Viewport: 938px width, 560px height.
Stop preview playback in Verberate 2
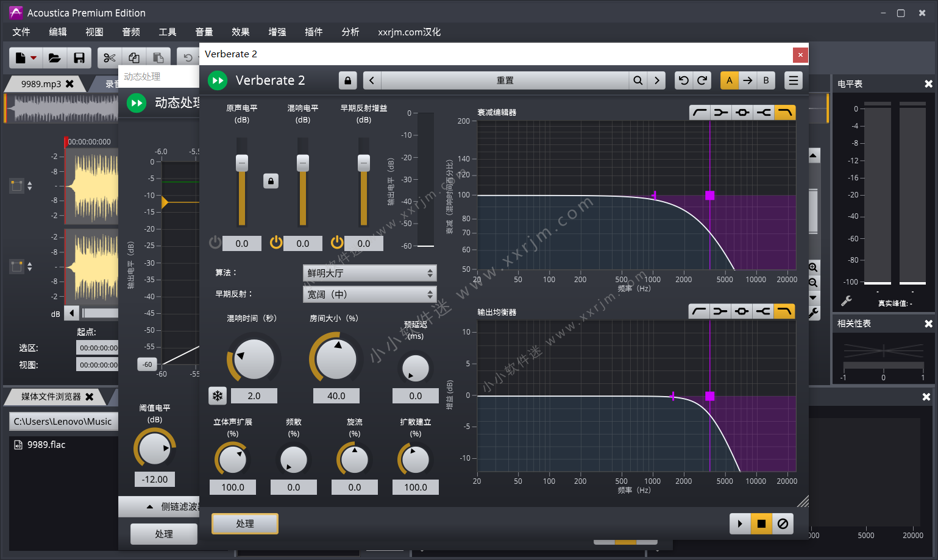761,523
